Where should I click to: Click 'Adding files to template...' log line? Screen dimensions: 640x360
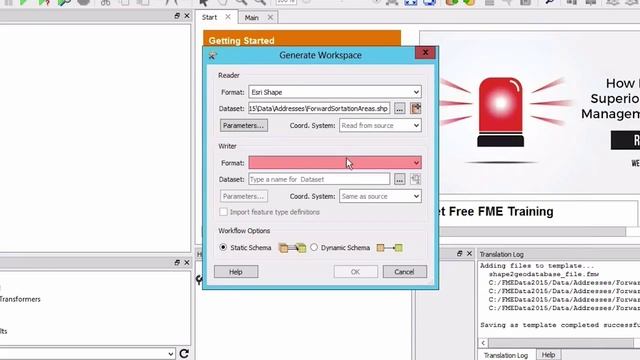pyautogui.click(x=537, y=266)
